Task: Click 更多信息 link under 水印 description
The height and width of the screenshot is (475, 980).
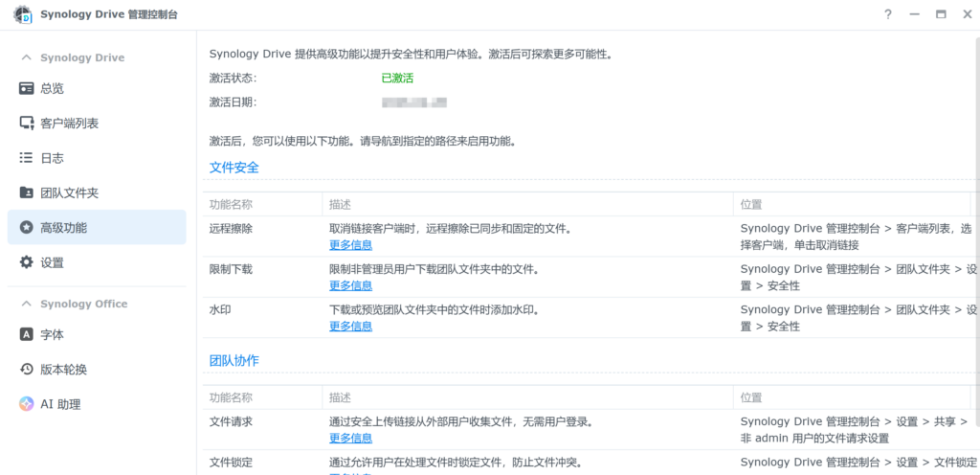Action: [x=350, y=326]
